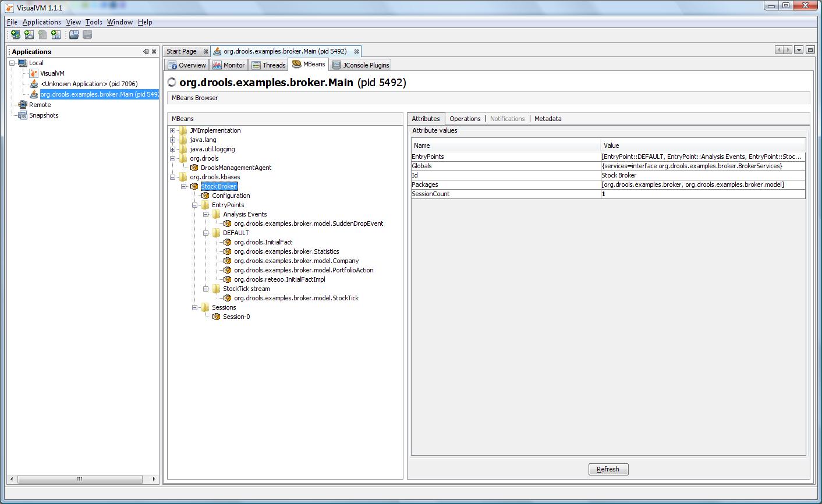This screenshot has width=822, height=504.
Task: Open the document list dropdown arrow
Action: pos(799,51)
